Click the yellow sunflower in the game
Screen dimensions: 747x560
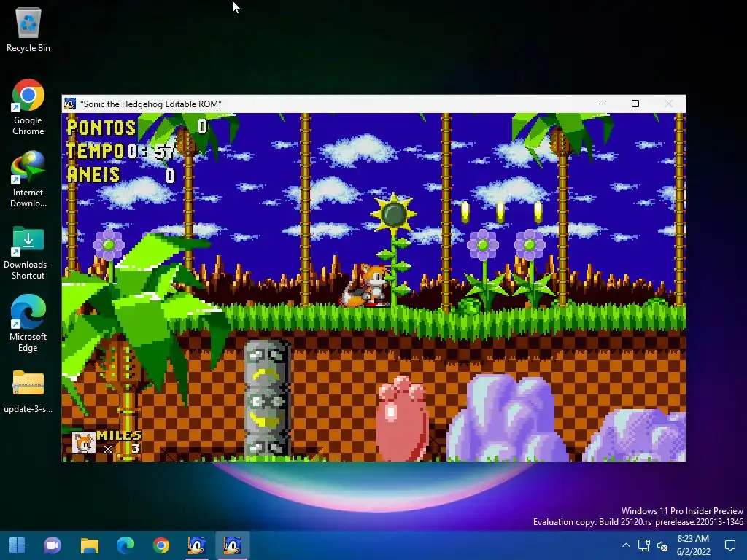[x=393, y=214]
